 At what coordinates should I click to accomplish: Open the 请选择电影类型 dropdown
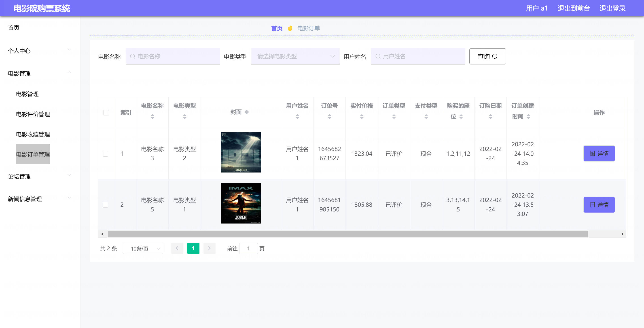coord(295,56)
